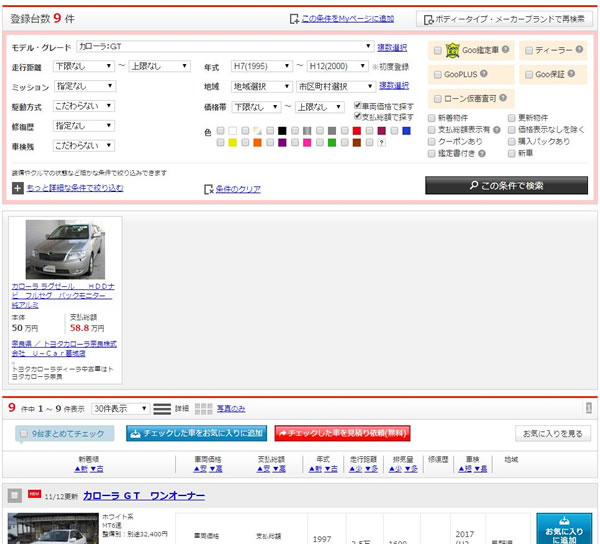Switch to photo grid view icon
The image size is (600, 544).
(x=204, y=409)
